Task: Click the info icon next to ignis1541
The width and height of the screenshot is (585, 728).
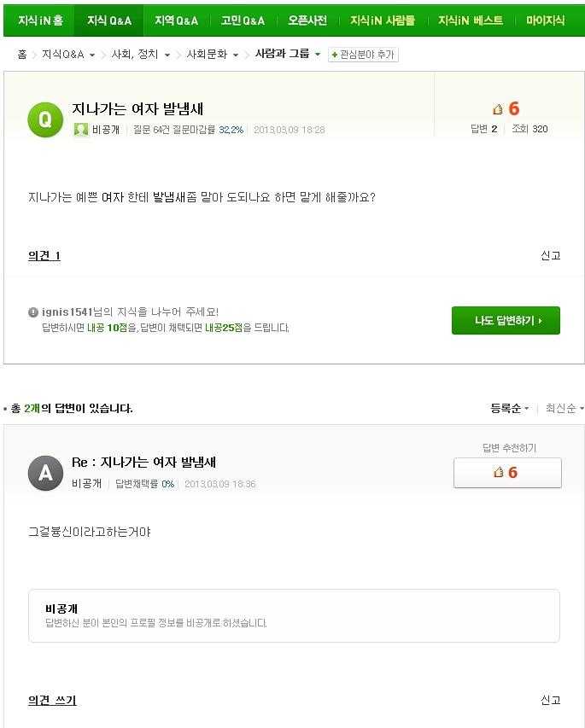Action: 33,312
